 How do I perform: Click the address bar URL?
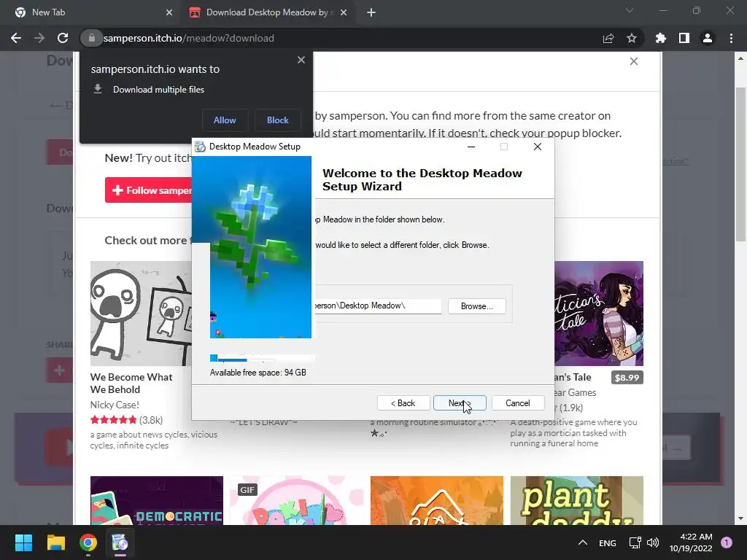(189, 38)
